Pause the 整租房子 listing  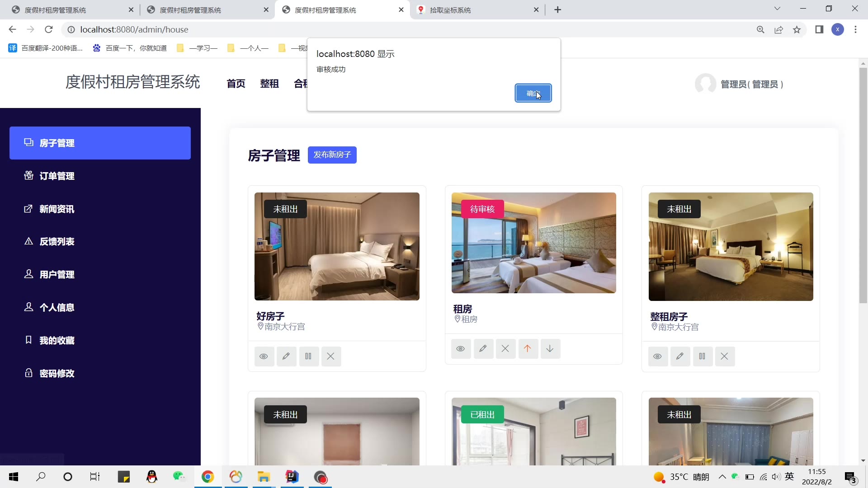click(702, 357)
